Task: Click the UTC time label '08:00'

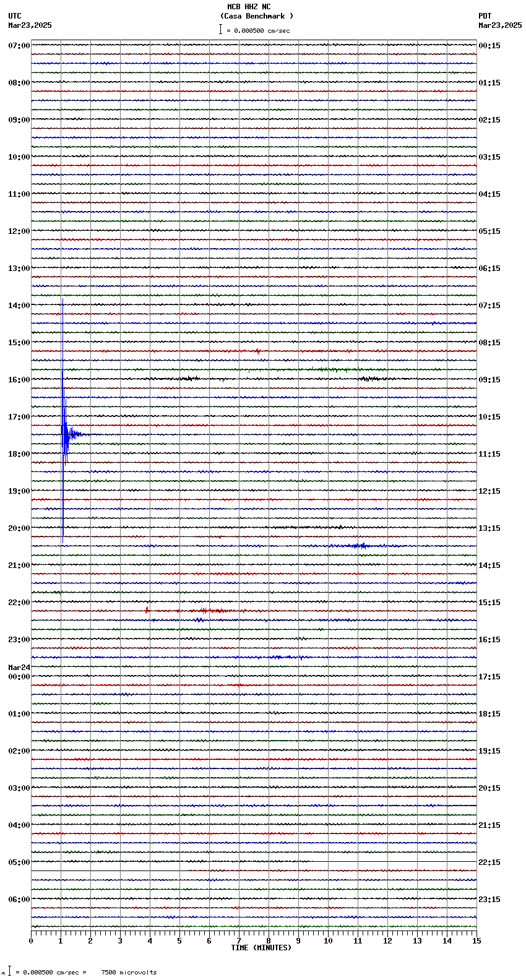Action: pyautogui.click(x=19, y=83)
